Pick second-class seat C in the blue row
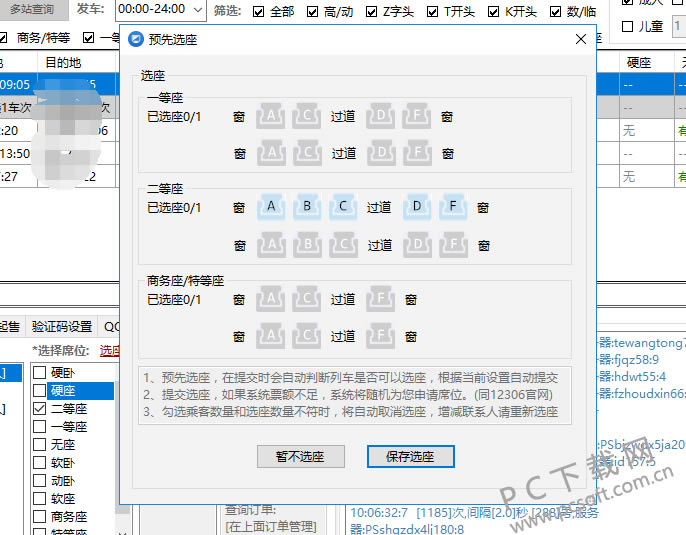 [x=343, y=207]
